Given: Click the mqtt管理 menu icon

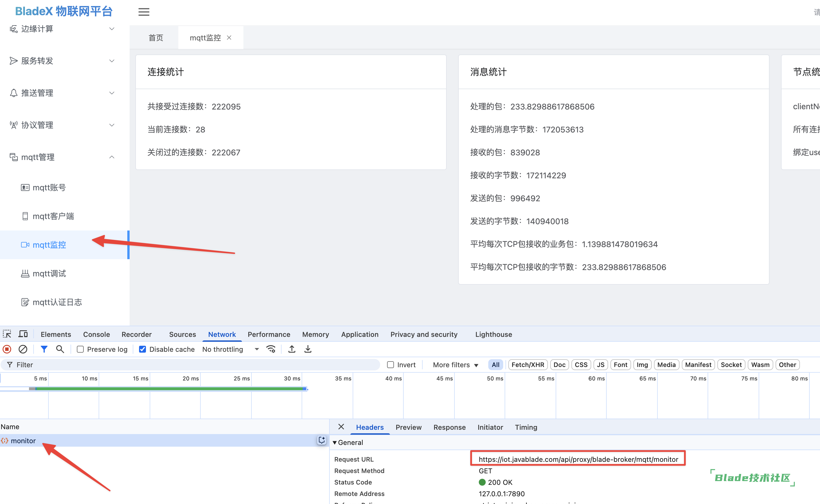Looking at the screenshot, I should pos(14,157).
